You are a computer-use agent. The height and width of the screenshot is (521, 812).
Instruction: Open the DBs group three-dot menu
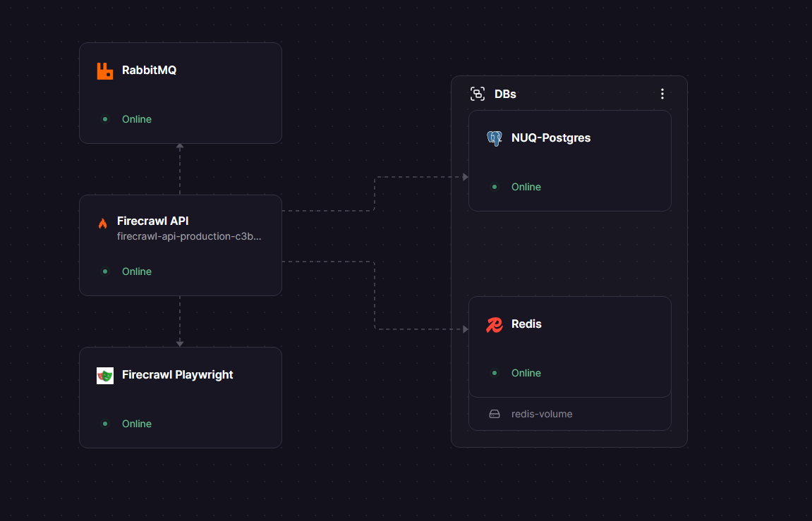[662, 94]
